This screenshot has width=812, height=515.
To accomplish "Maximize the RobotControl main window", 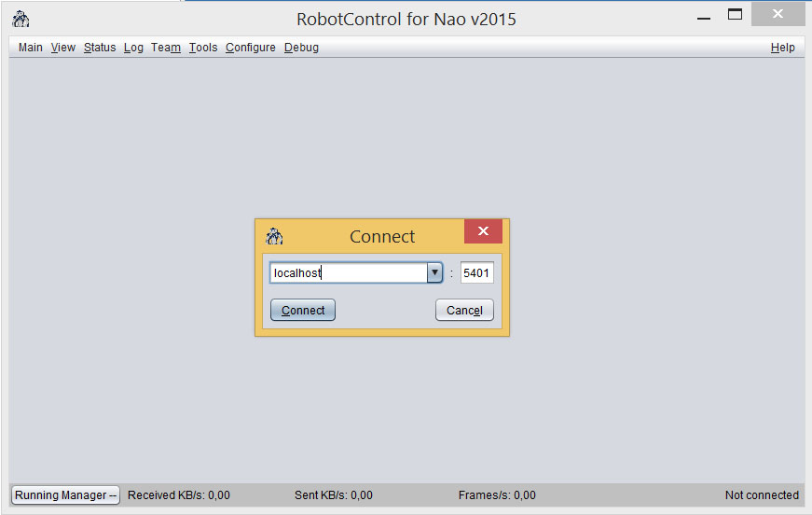I will (735, 15).
